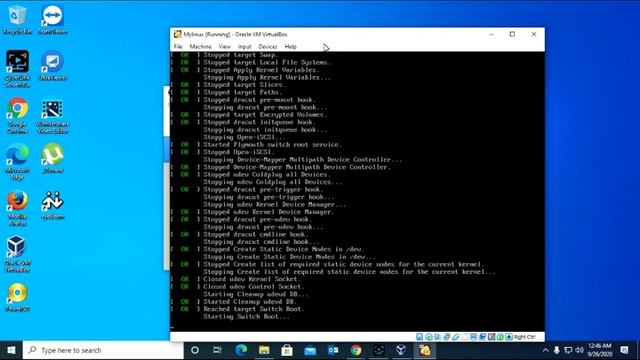Click the shared folders indicator in VM status bar
The width and height of the screenshot is (640, 360).
coord(464,337)
